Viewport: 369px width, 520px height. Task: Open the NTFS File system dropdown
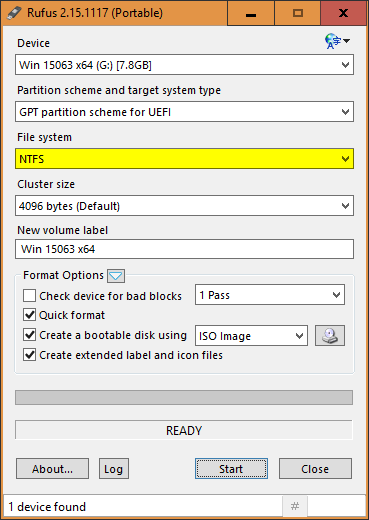(x=184, y=159)
